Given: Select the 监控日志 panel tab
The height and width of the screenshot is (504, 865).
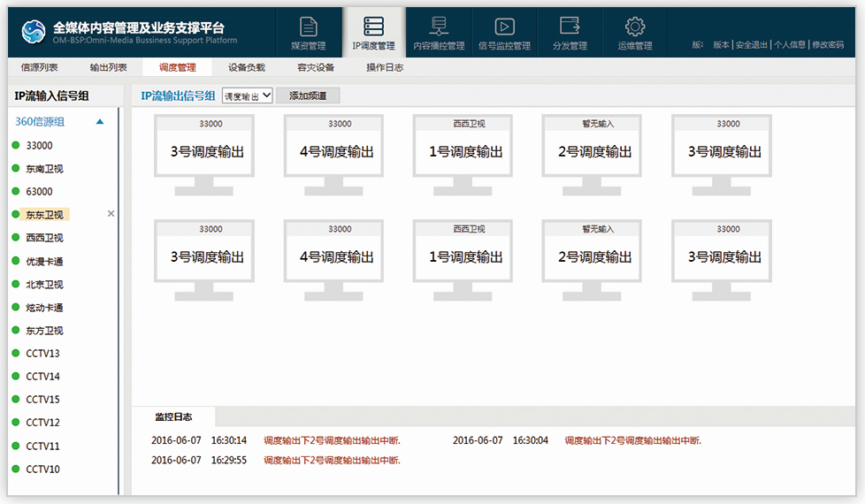Looking at the screenshot, I should pos(173,416).
